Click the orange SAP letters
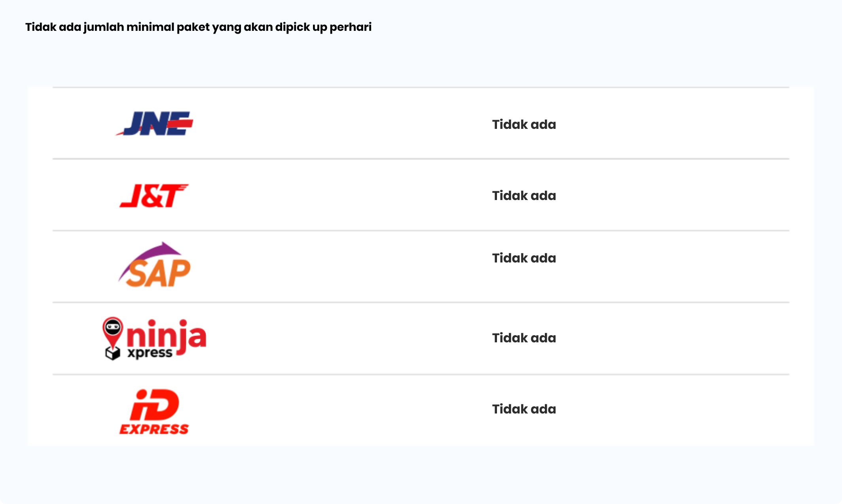Viewport: 842px width, 504px height. pyautogui.click(x=159, y=274)
